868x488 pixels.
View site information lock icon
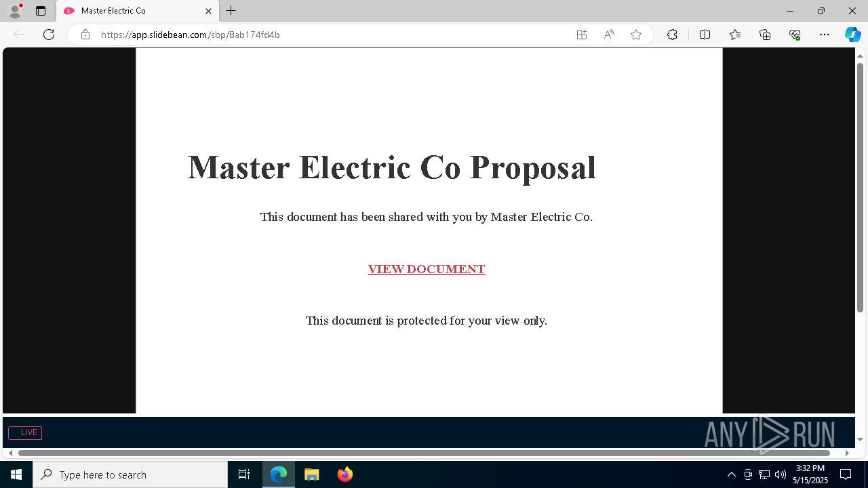tap(85, 35)
